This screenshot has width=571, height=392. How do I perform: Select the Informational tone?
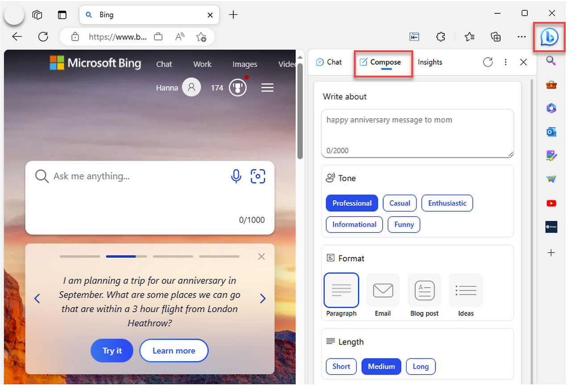354,224
